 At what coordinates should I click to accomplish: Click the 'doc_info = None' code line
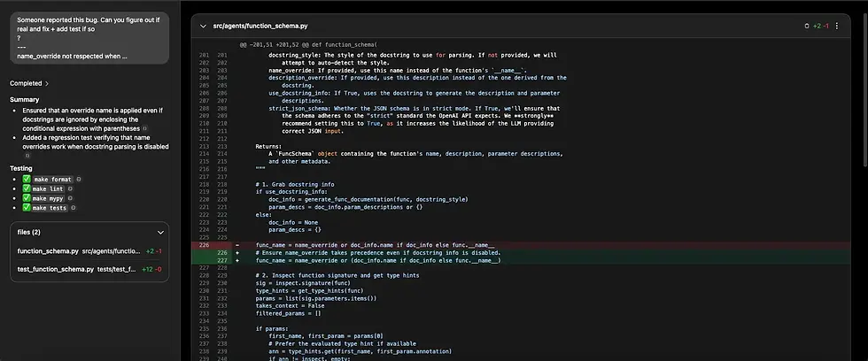pos(293,222)
